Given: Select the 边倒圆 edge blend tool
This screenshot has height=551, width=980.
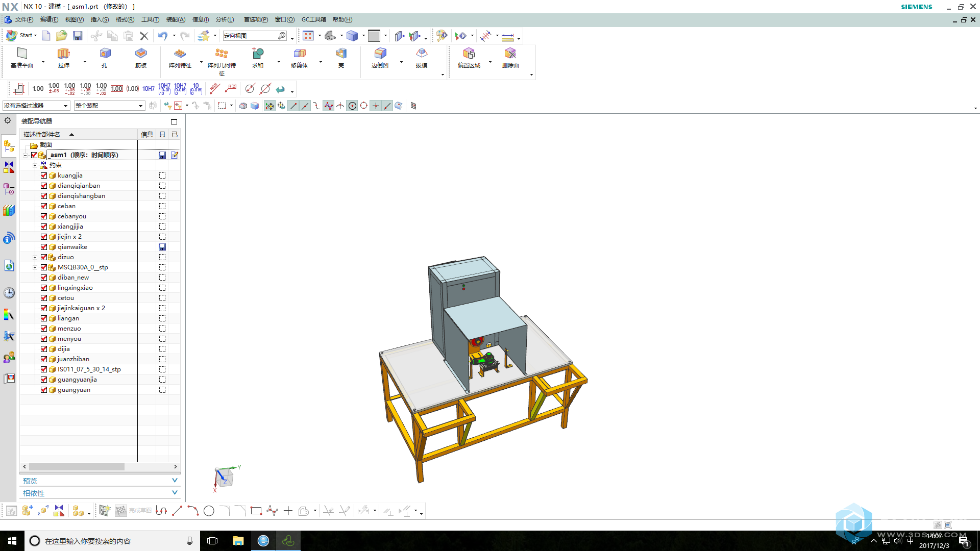Looking at the screenshot, I should click(x=380, y=58).
